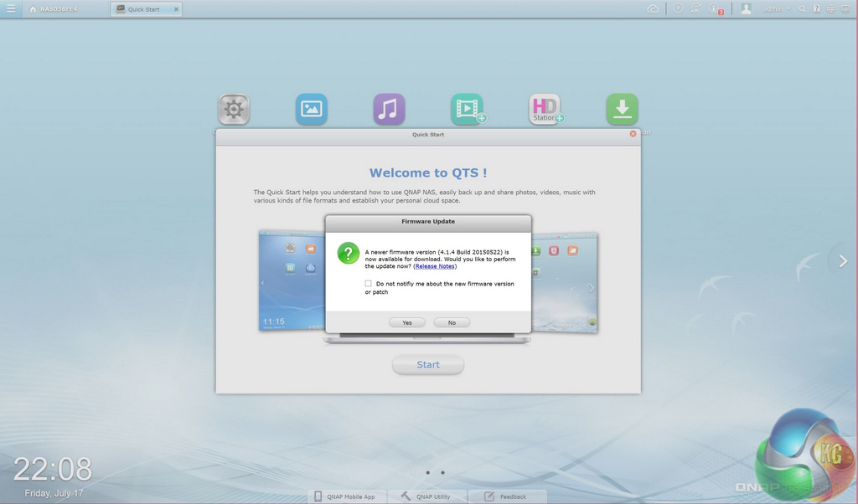Open external devices sync icon
This screenshot has width=858, height=504.
coord(696,8)
